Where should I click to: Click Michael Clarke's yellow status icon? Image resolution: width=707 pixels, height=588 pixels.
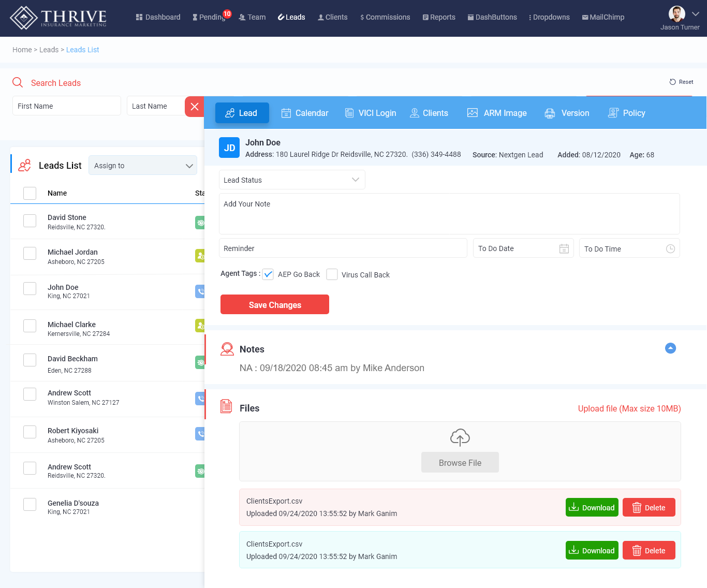(x=200, y=326)
